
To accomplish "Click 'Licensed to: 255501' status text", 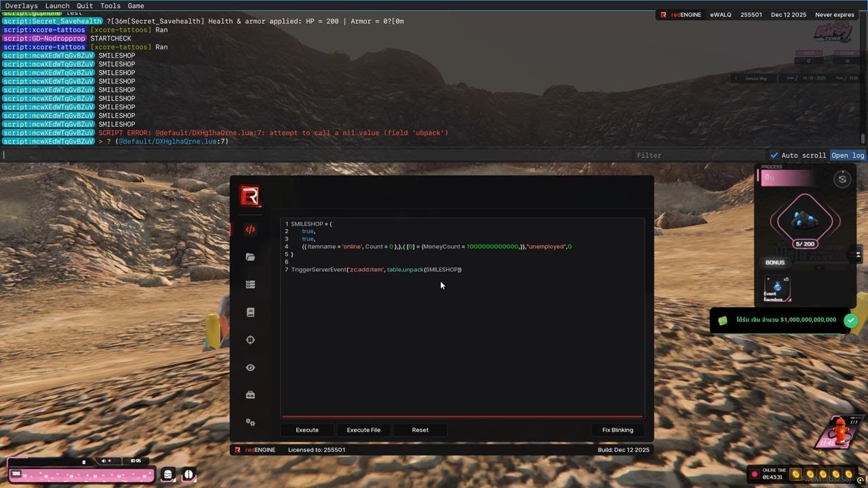I will [317, 450].
